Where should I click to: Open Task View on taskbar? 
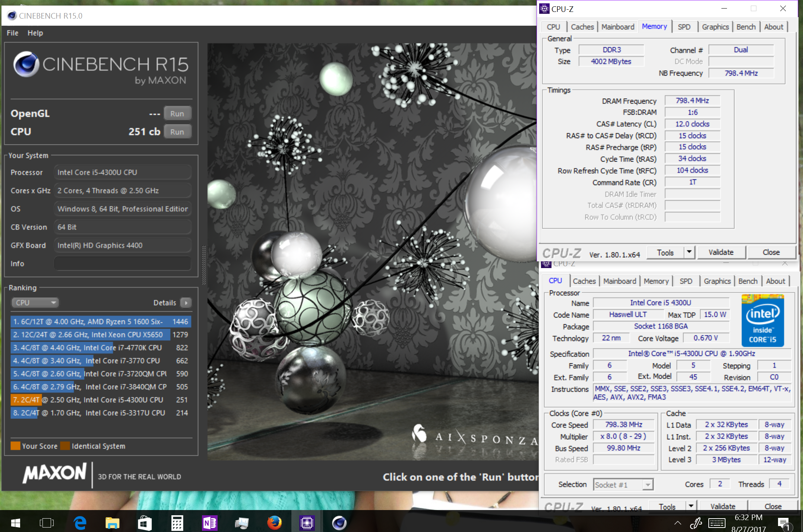(47, 523)
